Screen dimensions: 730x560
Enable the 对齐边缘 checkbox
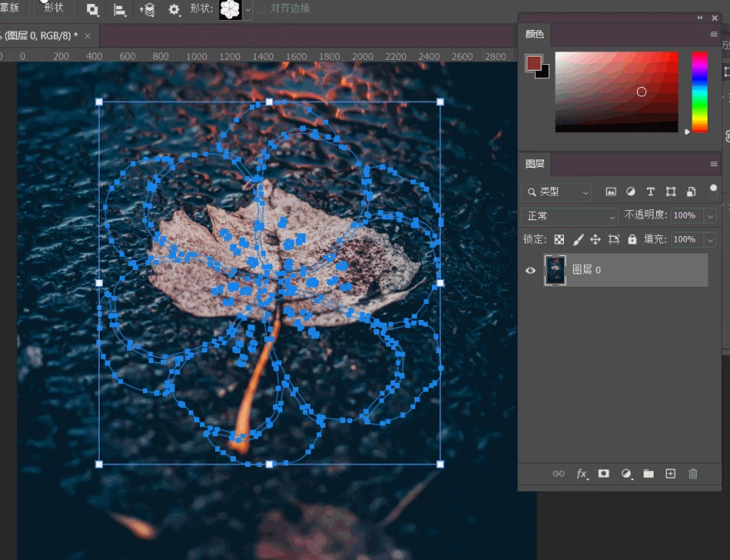pyautogui.click(x=261, y=9)
